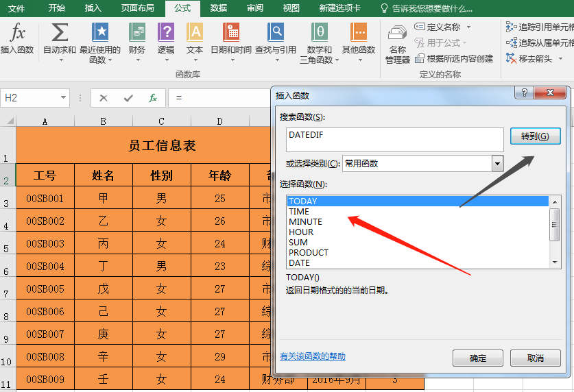Click cell containing 00SB003

pyautogui.click(x=45, y=243)
